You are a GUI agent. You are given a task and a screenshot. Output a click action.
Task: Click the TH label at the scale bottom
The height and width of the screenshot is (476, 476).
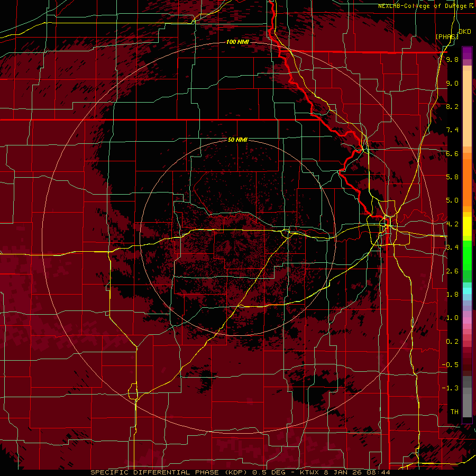click(454, 412)
